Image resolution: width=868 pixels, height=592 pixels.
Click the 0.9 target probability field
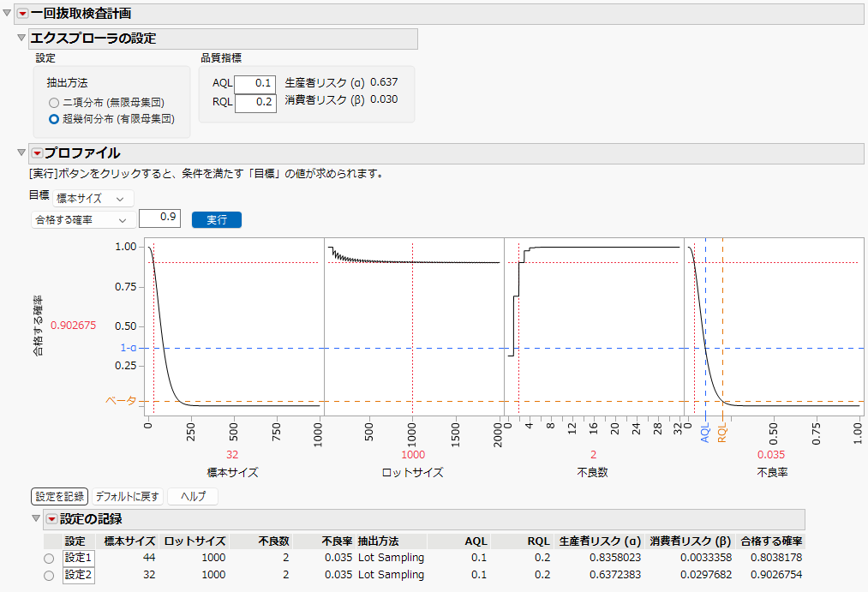coord(159,218)
